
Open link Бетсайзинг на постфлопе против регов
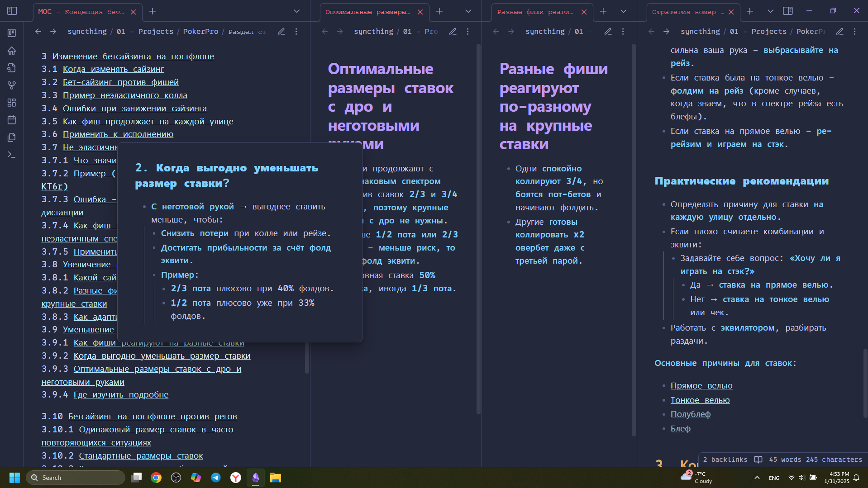click(x=153, y=417)
